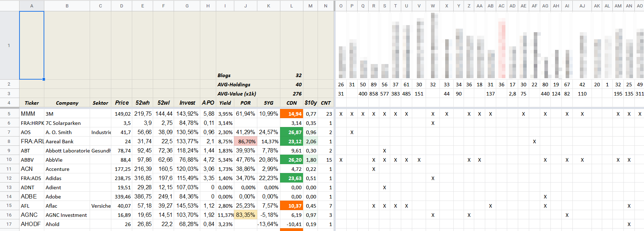Click the POR header cell

pos(246,103)
